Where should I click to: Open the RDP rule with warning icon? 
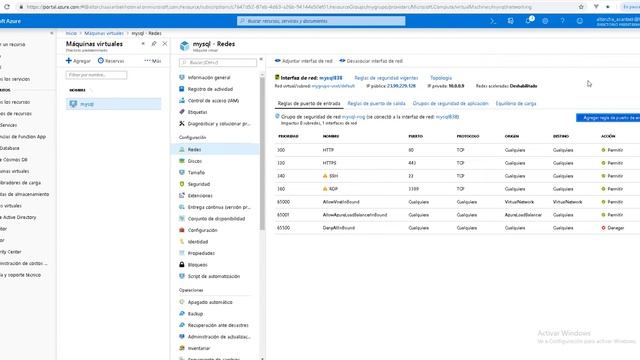click(457, 189)
